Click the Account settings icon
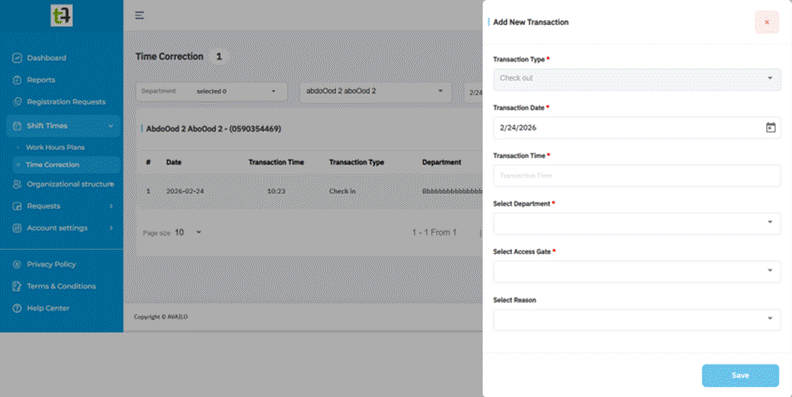This screenshot has width=792, height=397. tap(17, 228)
